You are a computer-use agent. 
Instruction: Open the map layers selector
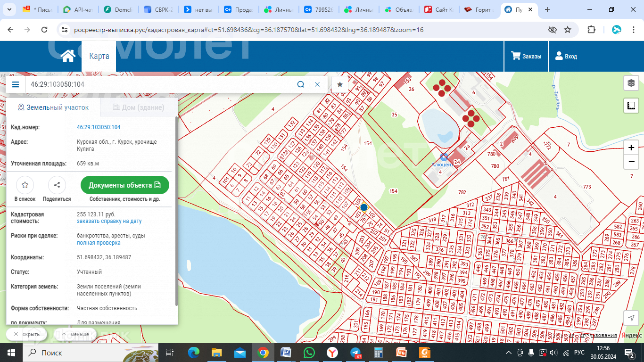click(x=631, y=83)
